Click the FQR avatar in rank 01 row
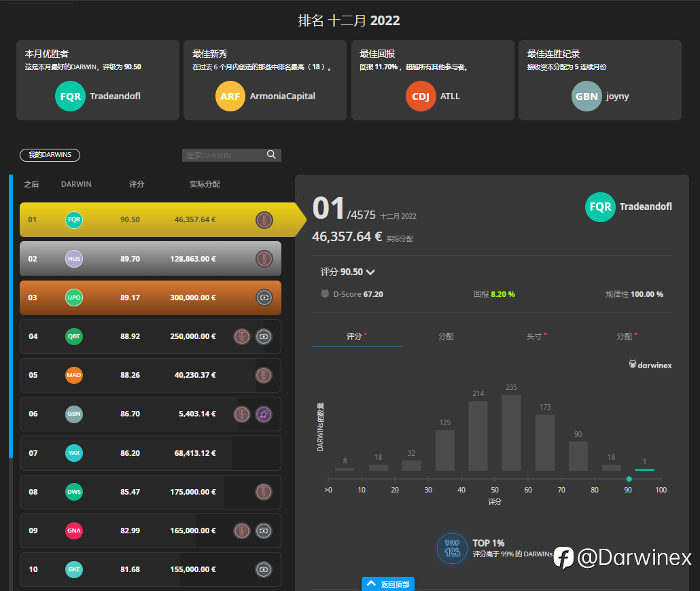 (x=74, y=219)
